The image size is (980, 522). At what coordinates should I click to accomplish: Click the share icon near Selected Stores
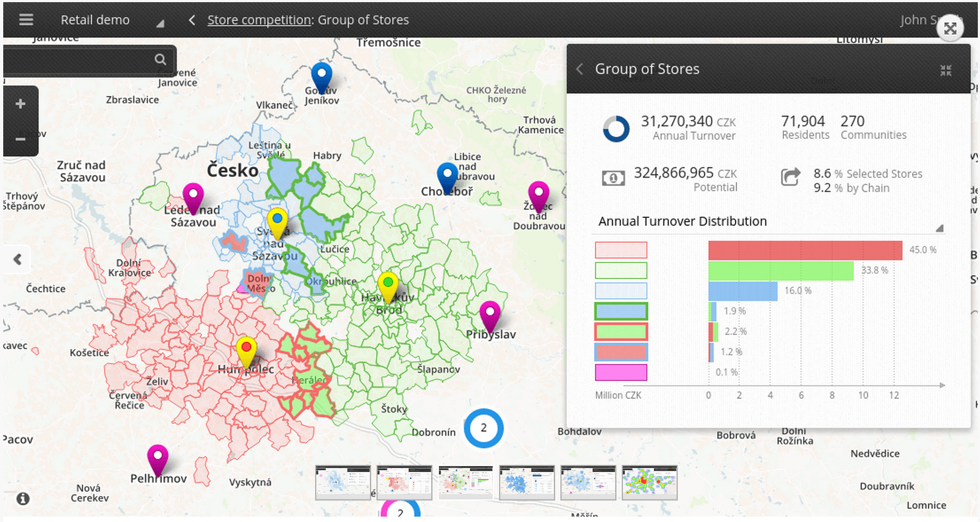pyautogui.click(x=791, y=178)
